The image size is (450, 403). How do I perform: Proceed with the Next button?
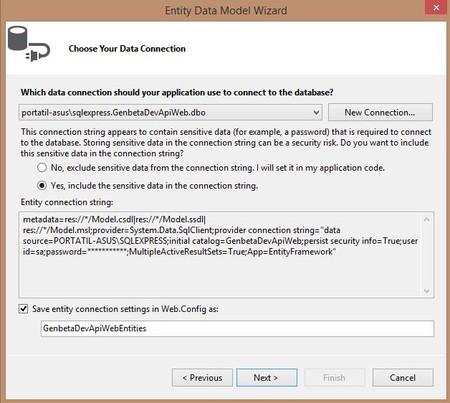pyautogui.click(x=267, y=378)
